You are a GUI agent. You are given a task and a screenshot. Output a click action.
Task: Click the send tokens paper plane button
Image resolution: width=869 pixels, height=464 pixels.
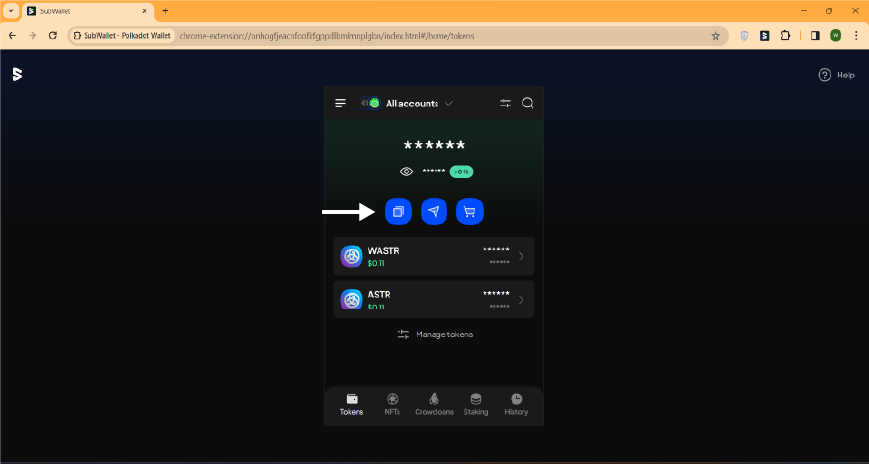tap(434, 212)
